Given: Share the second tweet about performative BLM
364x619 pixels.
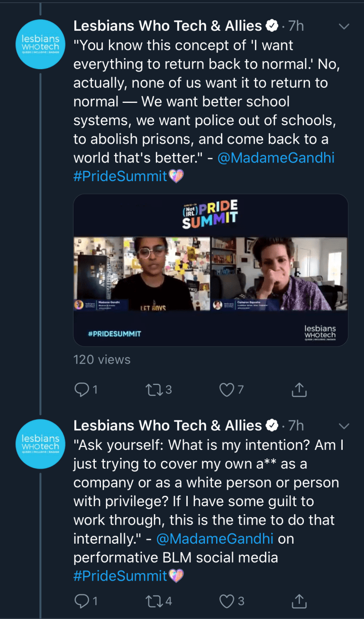Looking at the screenshot, I should pyautogui.click(x=300, y=601).
